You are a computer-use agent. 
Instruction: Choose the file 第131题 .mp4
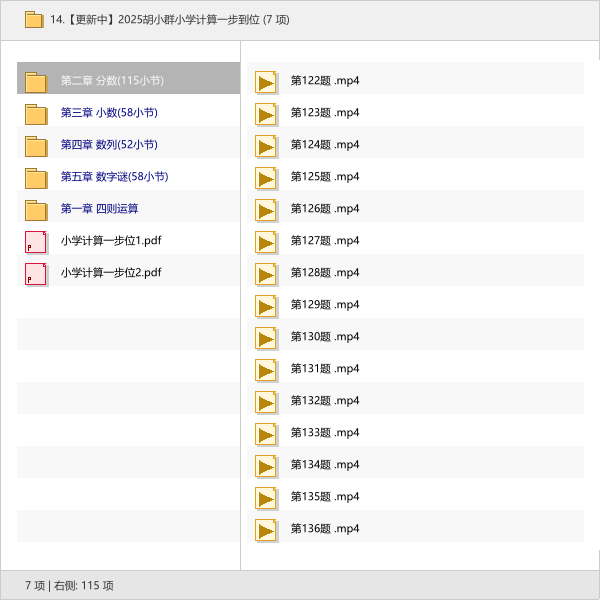point(324,369)
